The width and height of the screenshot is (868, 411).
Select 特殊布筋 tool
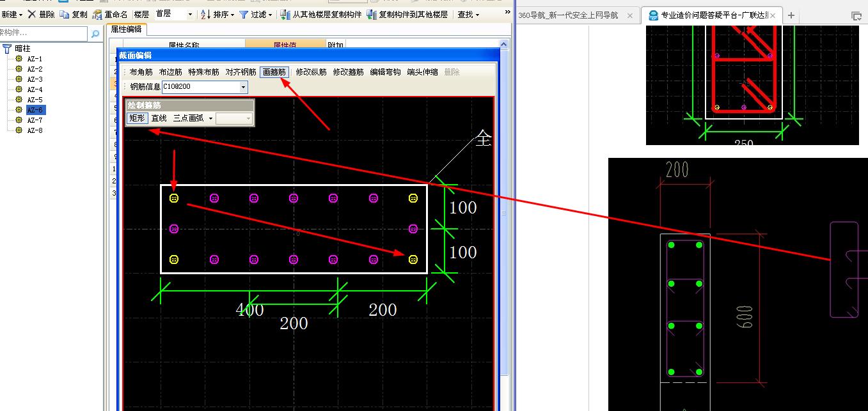203,72
